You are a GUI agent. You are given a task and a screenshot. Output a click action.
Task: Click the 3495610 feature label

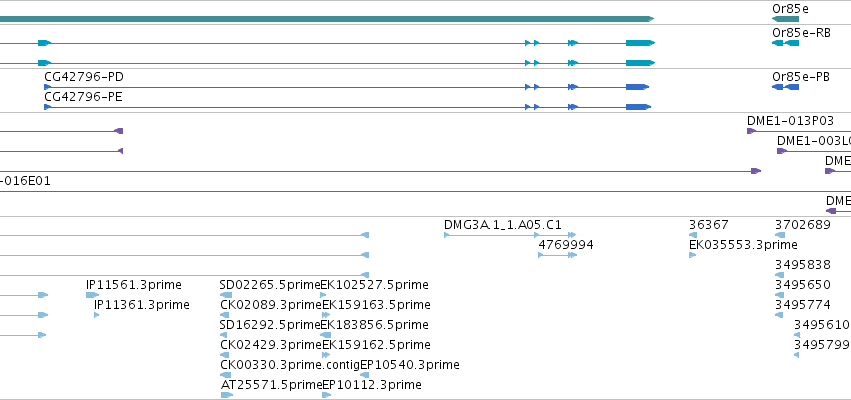822,325
